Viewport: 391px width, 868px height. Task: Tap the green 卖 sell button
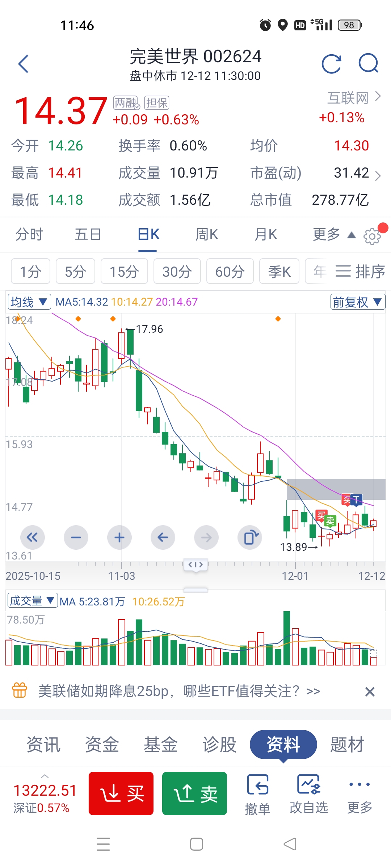point(195,793)
